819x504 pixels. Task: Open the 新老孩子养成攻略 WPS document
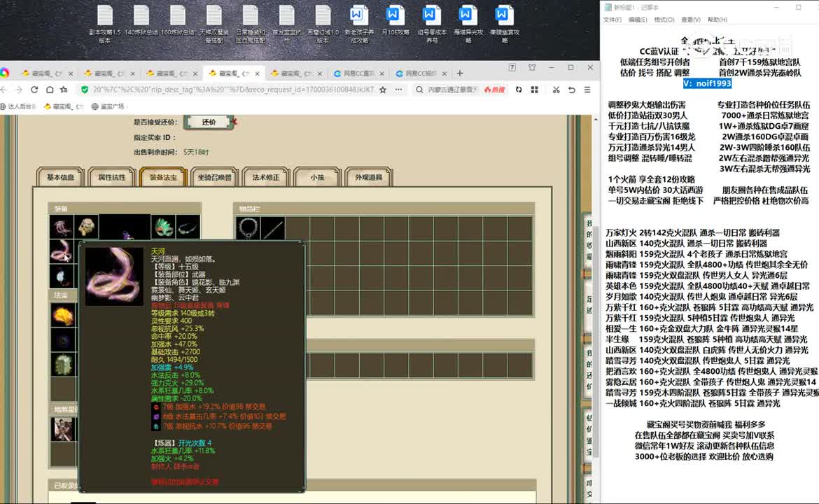(x=359, y=24)
